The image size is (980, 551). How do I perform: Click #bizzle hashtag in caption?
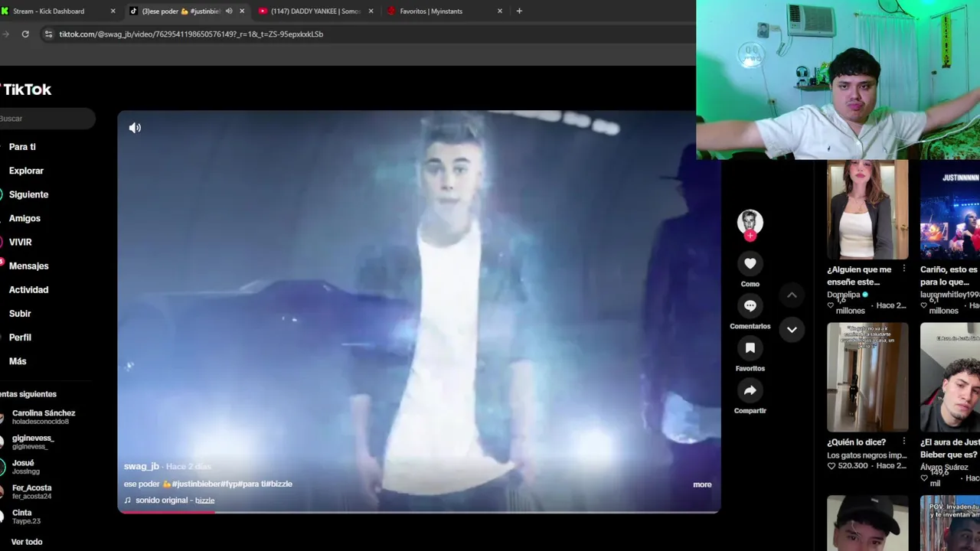point(279,484)
